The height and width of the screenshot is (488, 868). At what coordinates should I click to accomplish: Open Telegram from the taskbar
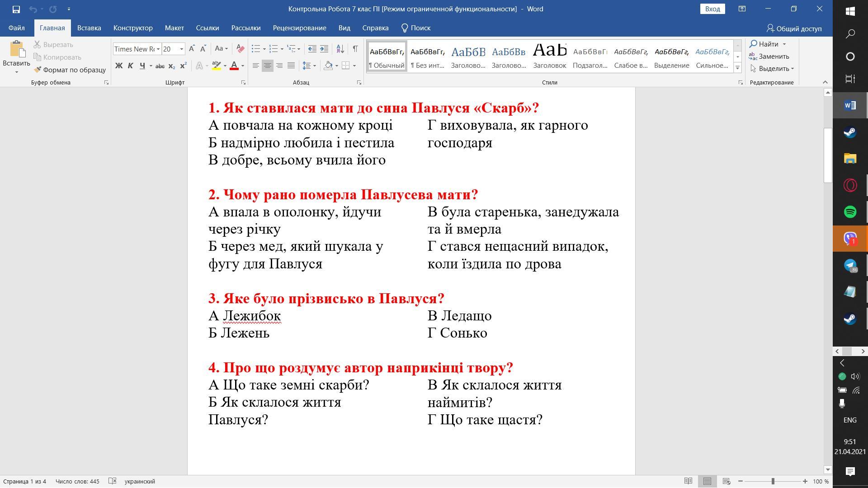[x=850, y=265]
